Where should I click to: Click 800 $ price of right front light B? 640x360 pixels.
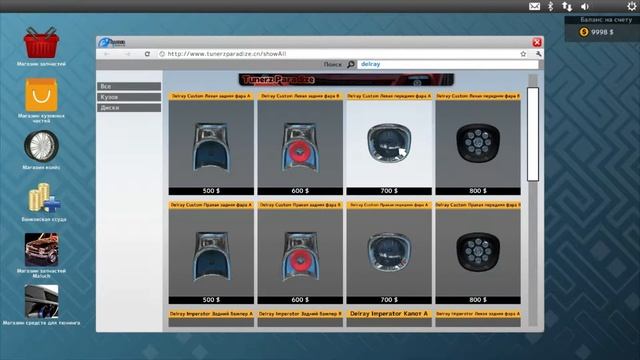click(x=478, y=300)
